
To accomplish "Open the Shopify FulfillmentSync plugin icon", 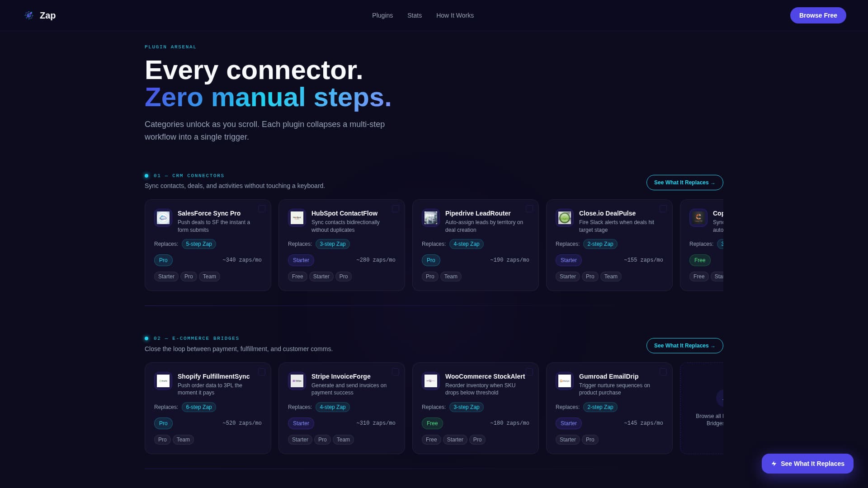I will click(163, 381).
